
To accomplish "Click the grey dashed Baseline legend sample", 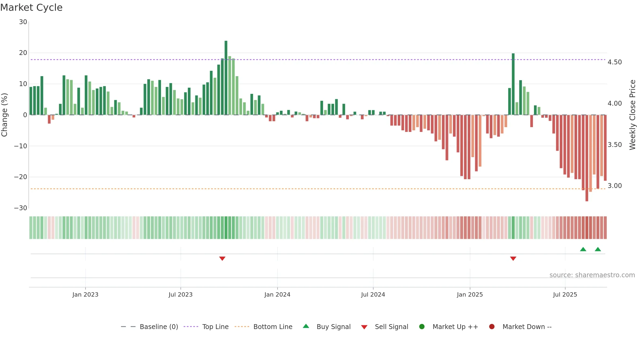I will pyautogui.click(x=128, y=327).
